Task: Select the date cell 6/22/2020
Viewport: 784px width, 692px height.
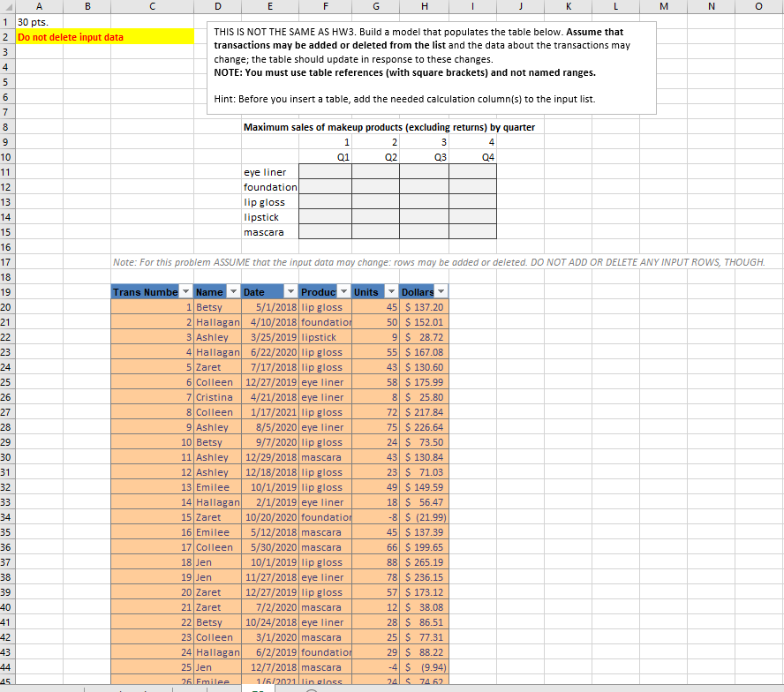Action: click(x=270, y=352)
